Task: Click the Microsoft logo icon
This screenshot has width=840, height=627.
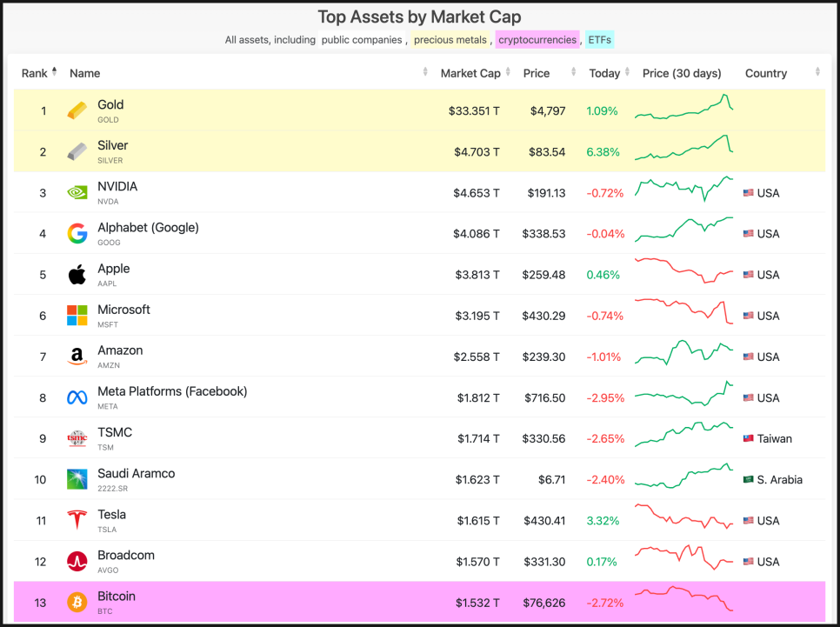Action: 77,316
